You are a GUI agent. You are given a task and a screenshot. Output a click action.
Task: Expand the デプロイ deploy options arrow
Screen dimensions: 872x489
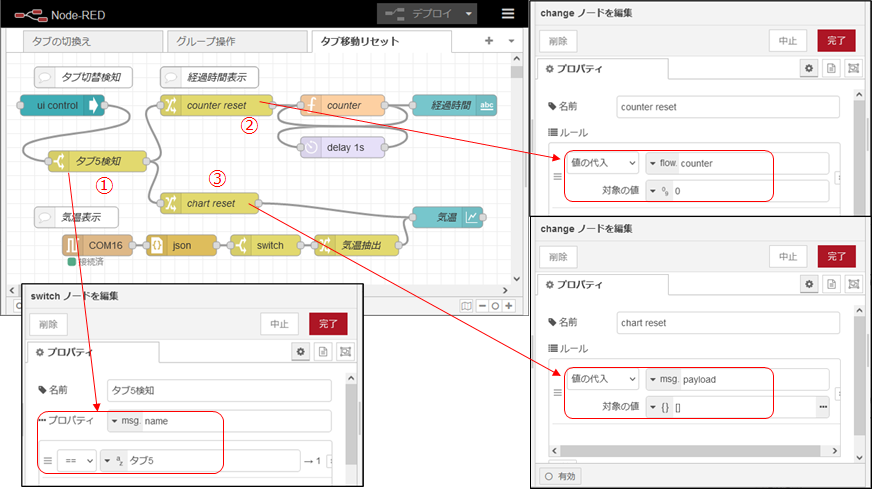click(468, 14)
